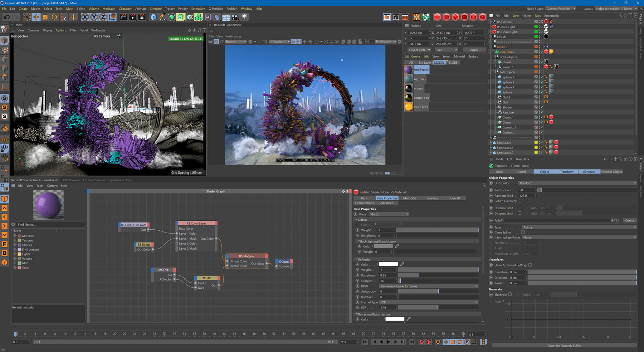Click the light bulb icon in the top toolbar

(x=244, y=17)
